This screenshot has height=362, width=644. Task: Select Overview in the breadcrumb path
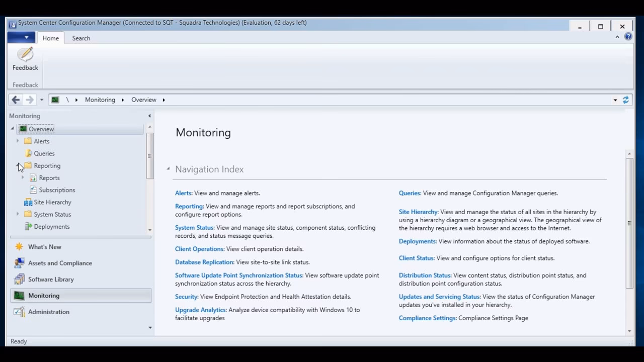click(x=144, y=100)
